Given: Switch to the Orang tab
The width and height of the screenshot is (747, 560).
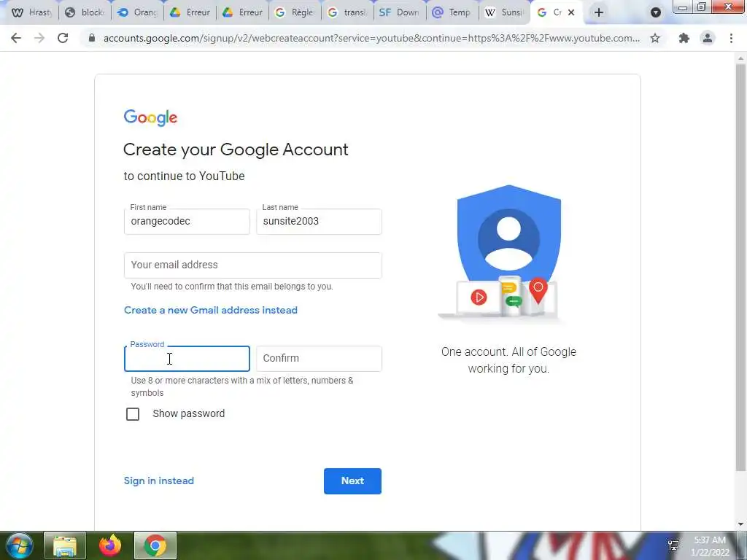Looking at the screenshot, I should [x=137, y=12].
